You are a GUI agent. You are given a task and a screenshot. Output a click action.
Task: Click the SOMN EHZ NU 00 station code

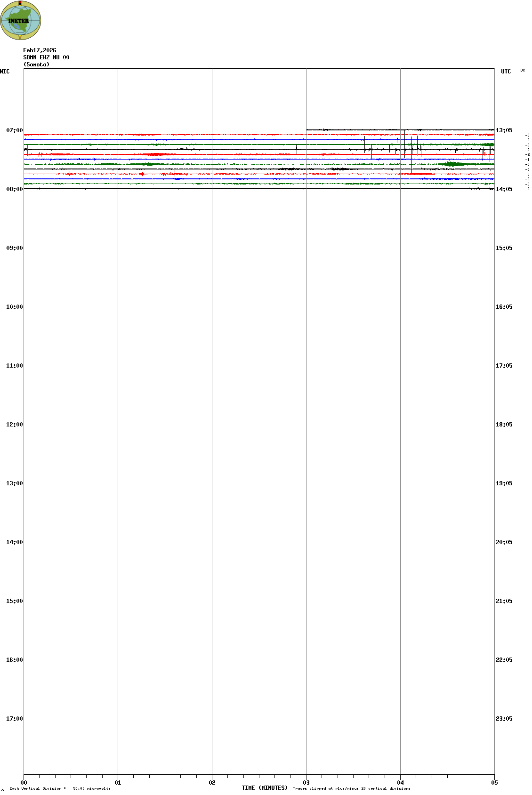pyautogui.click(x=46, y=57)
